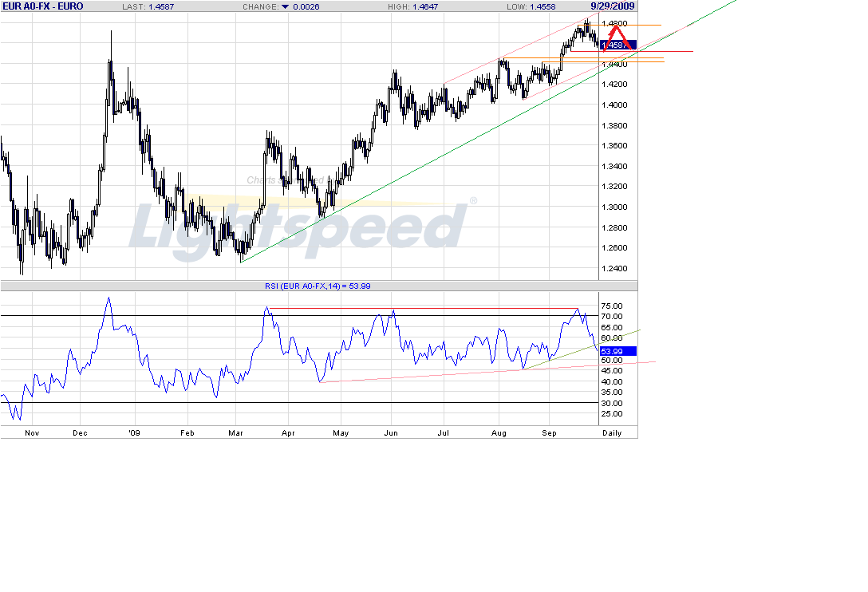868x592 pixels.
Task: Click the 1.2400 price axis label
Action: [614, 269]
